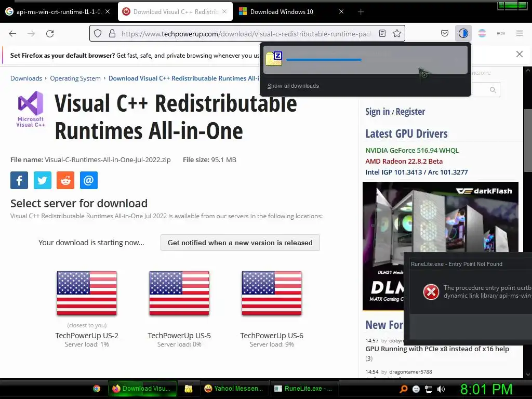
Task: Click the RuneLite.exe error dialog title
Action: (x=456, y=264)
